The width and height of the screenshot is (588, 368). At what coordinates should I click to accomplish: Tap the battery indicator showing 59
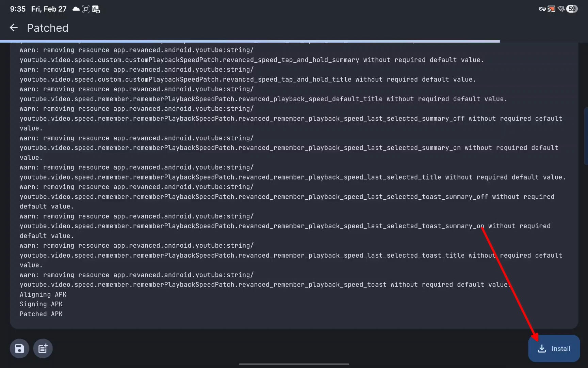tap(572, 9)
